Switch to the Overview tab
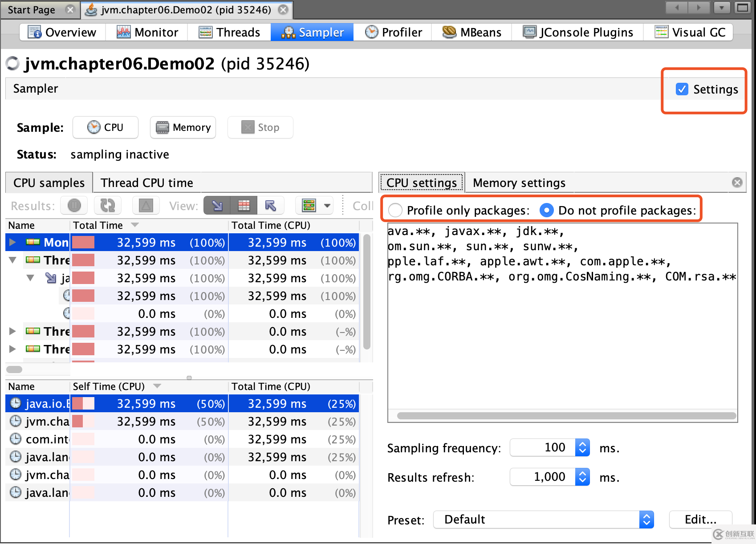 (62, 32)
